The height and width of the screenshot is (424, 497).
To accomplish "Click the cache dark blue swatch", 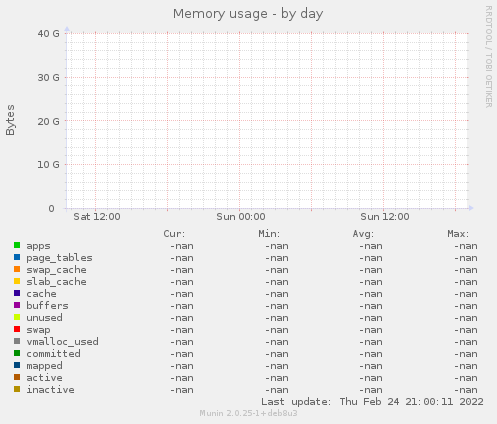I will coord(17,293).
